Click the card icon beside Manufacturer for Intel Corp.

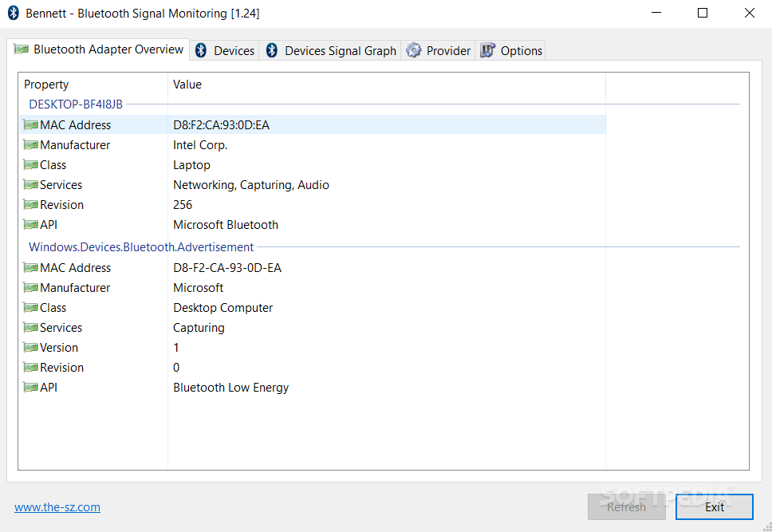pos(31,145)
